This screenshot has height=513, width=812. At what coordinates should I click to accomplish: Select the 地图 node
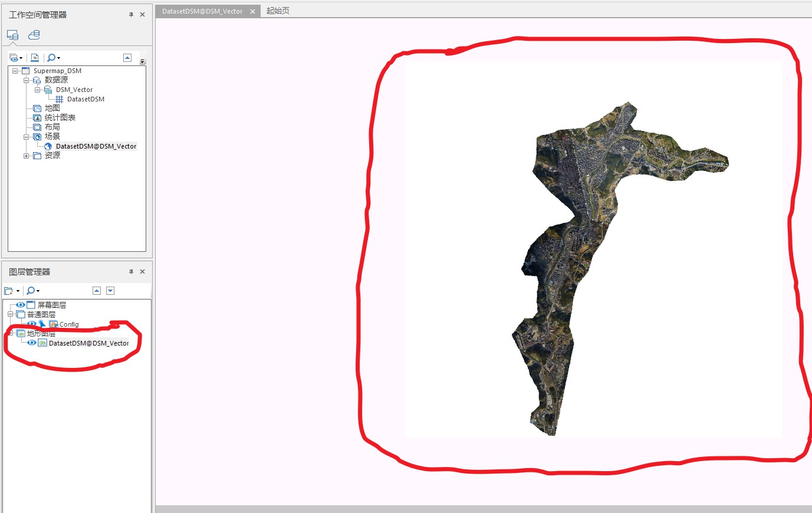point(52,108)
